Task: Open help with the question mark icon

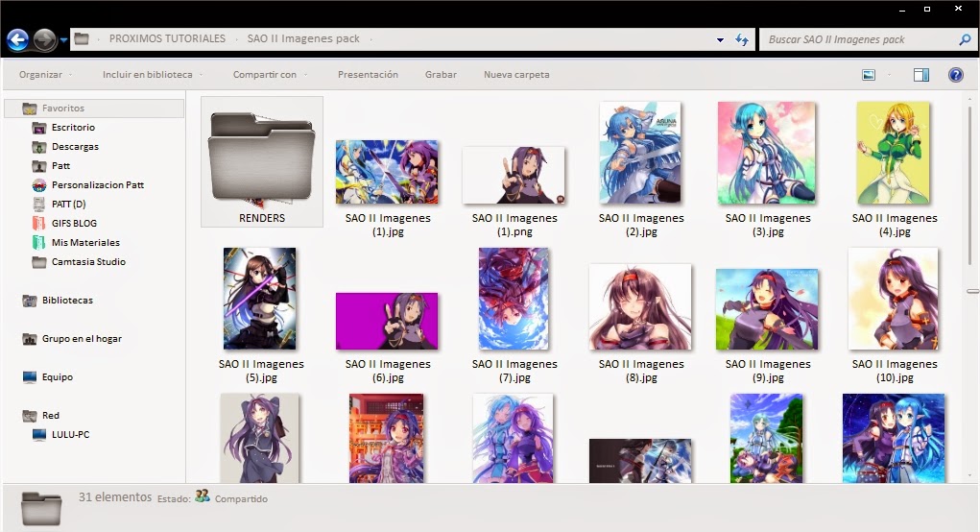Action: pyautogui.click(x=956, y=75)
